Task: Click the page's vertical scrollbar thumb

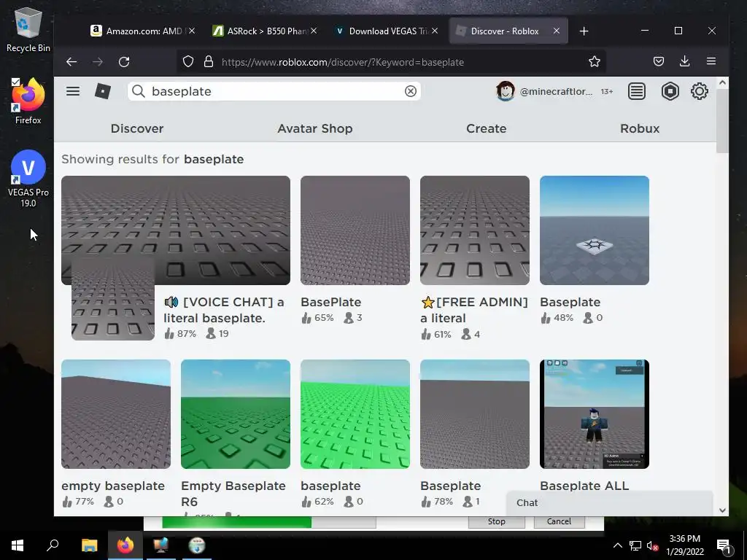Action: (722, 121)
